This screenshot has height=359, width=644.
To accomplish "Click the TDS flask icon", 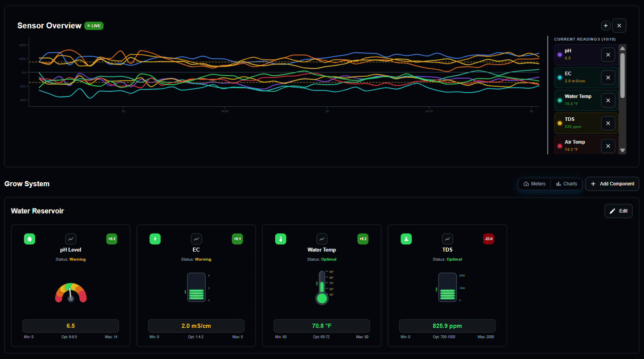I will (406, 239).
